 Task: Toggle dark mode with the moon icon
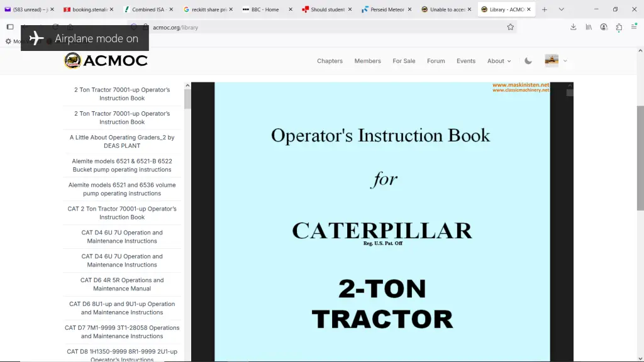pos(528,61)
